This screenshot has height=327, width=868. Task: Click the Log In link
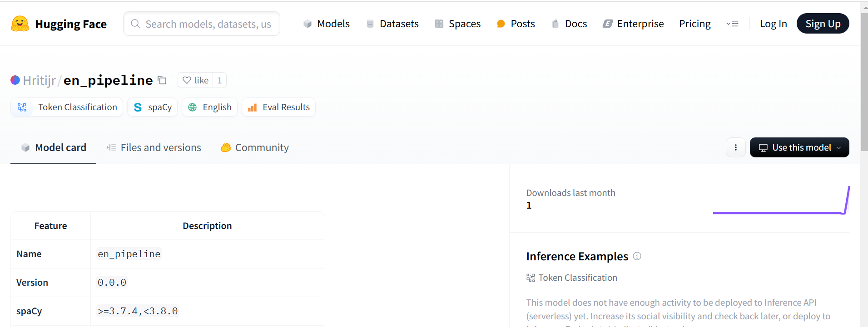[x=773, y=24]
